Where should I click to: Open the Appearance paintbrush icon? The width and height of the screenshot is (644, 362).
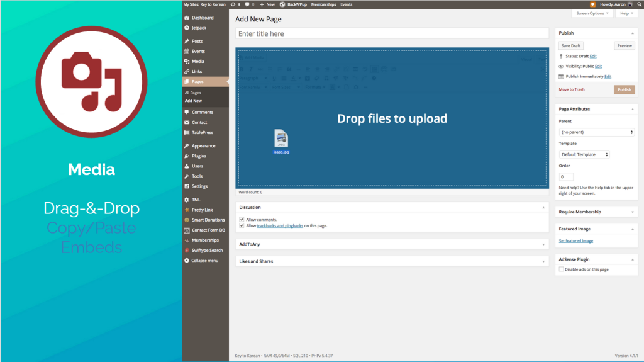tap(187, 146)
